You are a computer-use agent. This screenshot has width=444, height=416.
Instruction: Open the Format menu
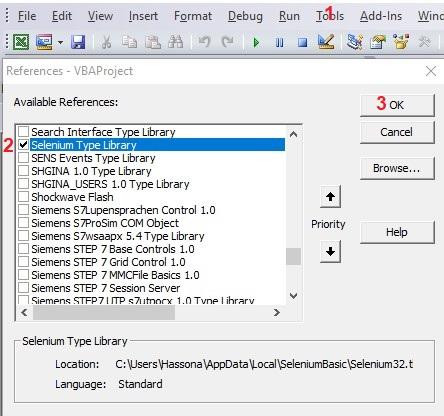point(193,16)
